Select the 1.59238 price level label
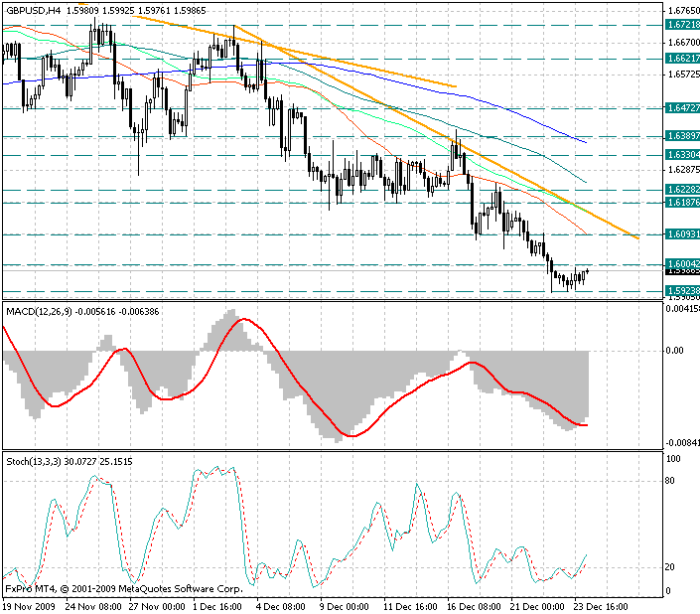Screen dimensions: 700x614 pos(682,291)
